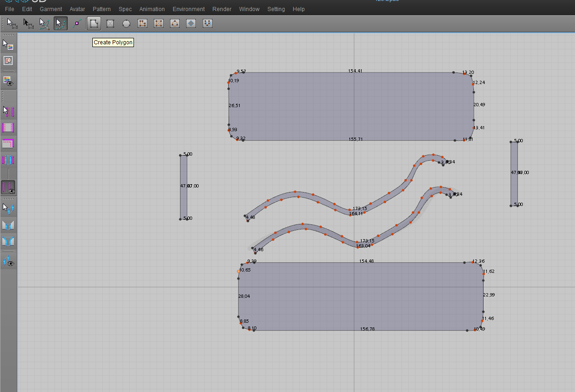The height and width of the screenshot is (392, 575).
Task: Click the Create Internal Polygon tool
Action: pos(143,23)
